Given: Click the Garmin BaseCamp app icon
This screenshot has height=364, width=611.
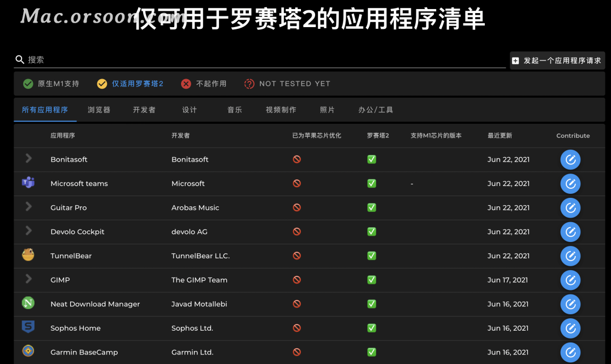Looking at the screenshot, I should pos(28,351).
